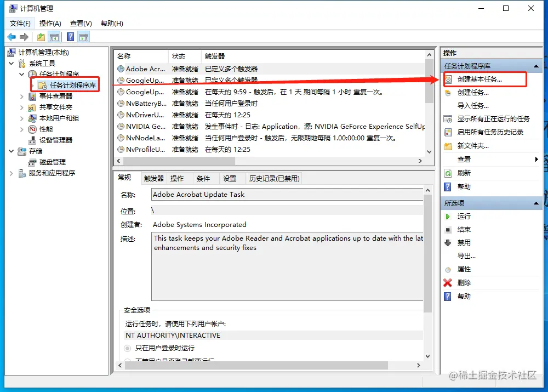This screenshot has width=548, height=392.
Task: Click the 共享文件夹 icon in tree
Action: (x=32, y=107)
